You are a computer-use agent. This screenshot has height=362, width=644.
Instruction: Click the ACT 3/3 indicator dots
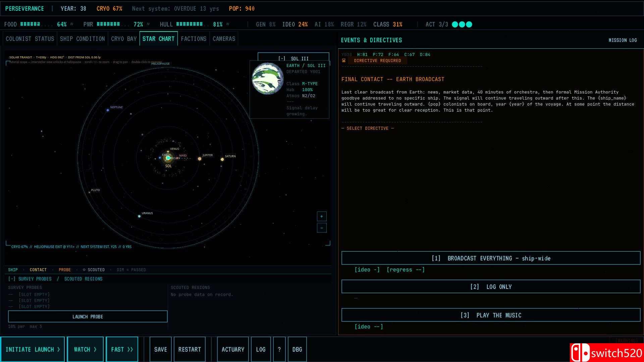pos(462,24)
